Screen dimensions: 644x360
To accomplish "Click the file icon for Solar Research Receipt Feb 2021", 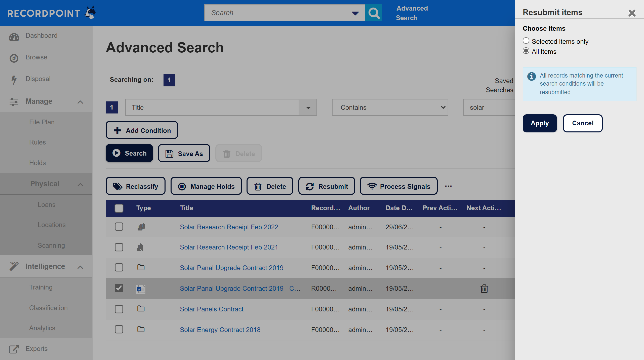I will [x=140, y=247].
